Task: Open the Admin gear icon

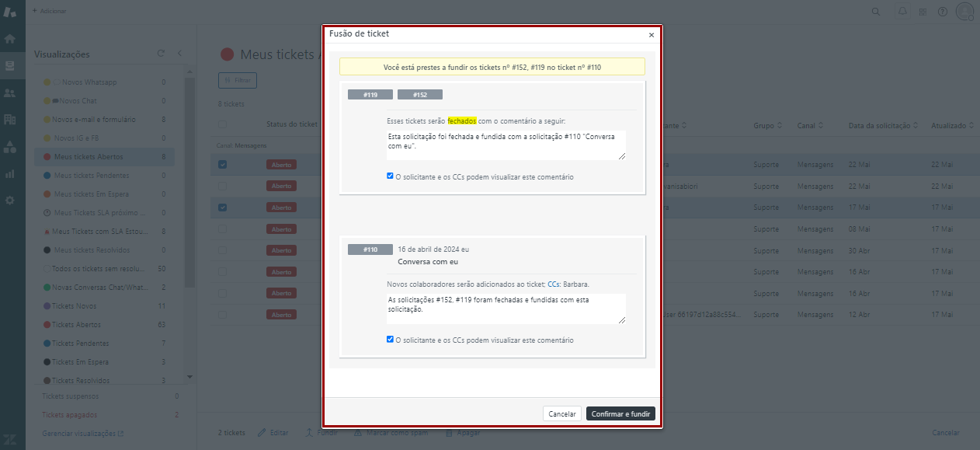Action: click(10, 200)
